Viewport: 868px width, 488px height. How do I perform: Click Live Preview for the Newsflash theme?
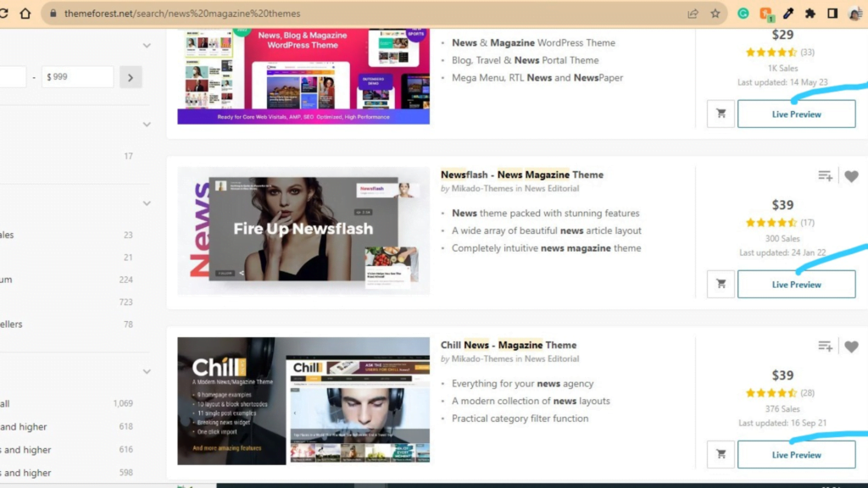click(796, 284)
